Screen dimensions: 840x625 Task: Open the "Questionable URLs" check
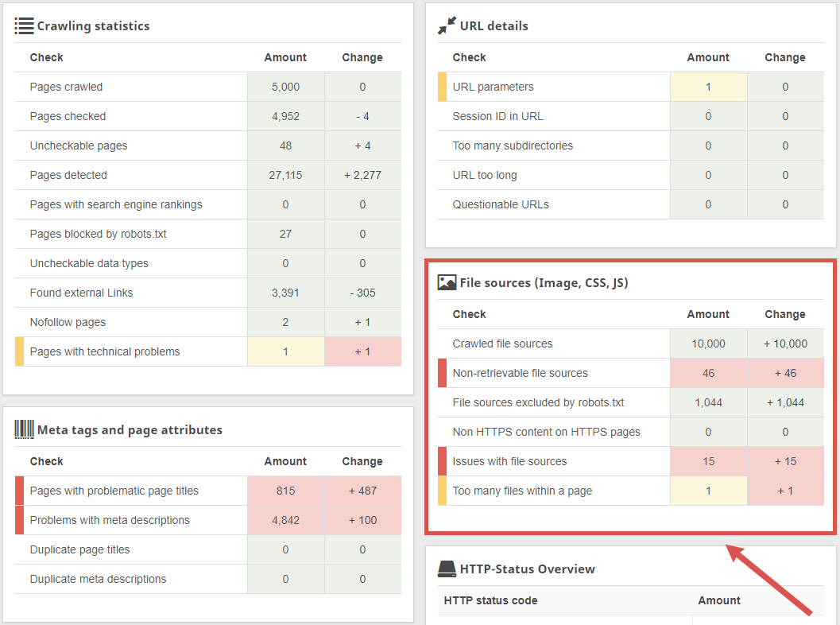click(x=501, y=205)
